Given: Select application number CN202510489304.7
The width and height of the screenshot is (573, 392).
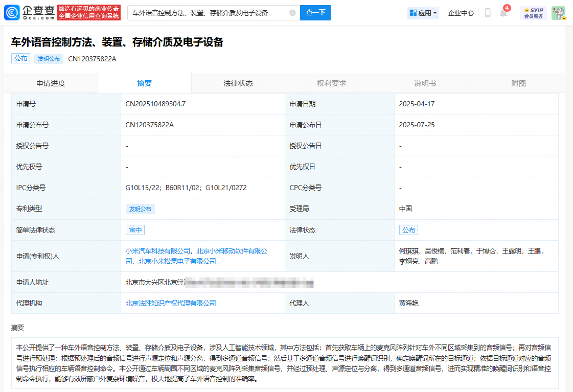Looking at the screenshot, I should click(155, 104).
